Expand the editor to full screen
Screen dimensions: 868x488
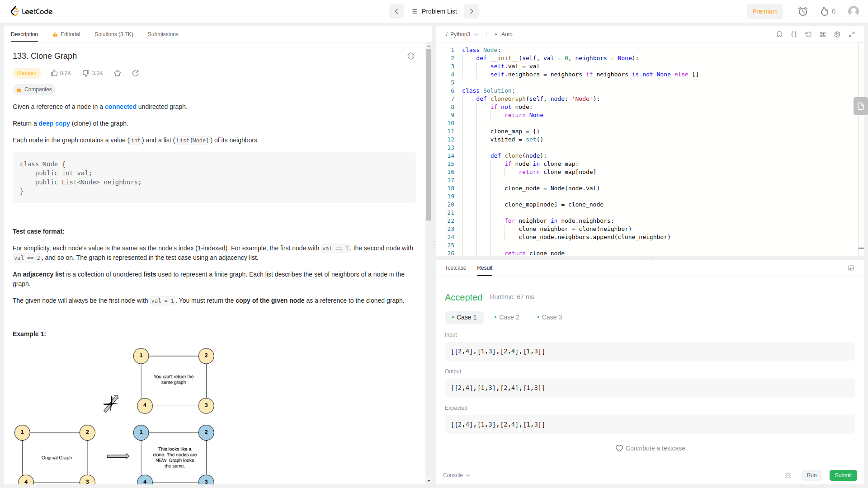[852, 34]
